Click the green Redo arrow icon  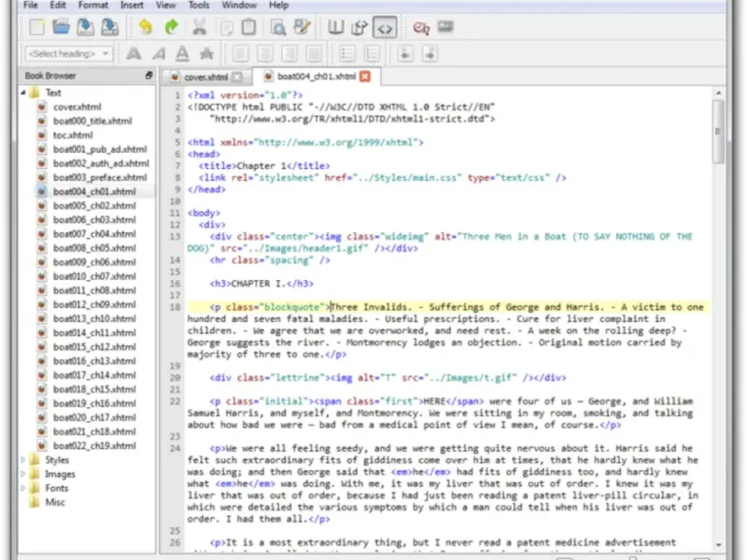(170, 28)
